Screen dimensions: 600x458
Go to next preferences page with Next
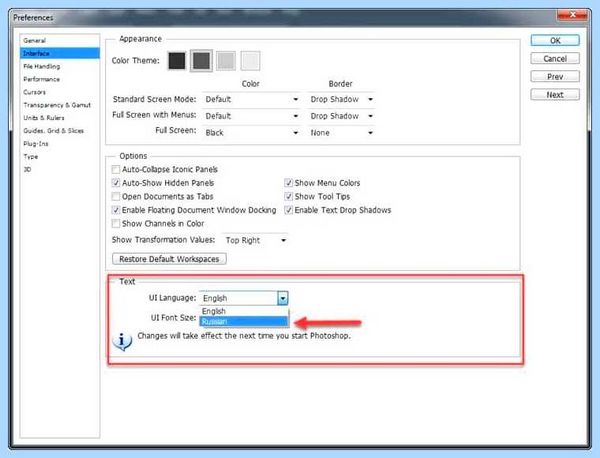555,95
